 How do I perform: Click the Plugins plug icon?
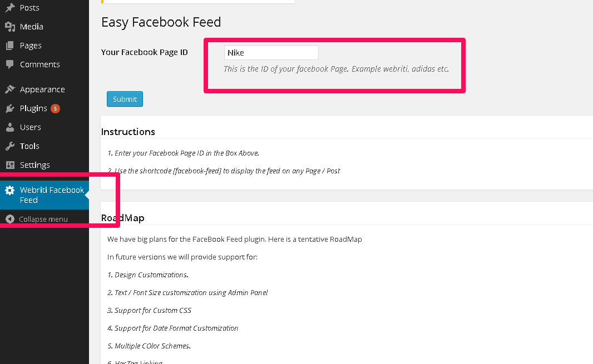[x=10, y=108]
